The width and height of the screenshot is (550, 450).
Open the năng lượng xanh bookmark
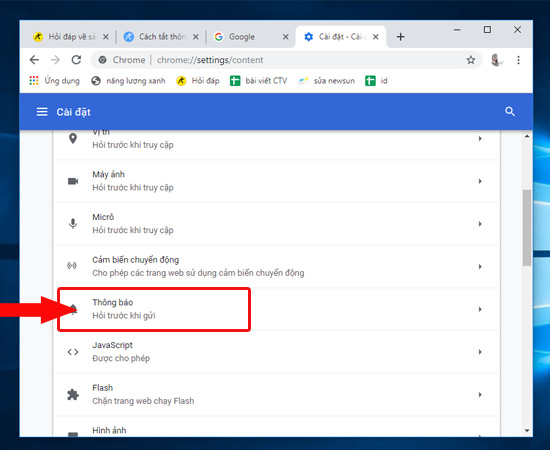[x=128, y=81]
